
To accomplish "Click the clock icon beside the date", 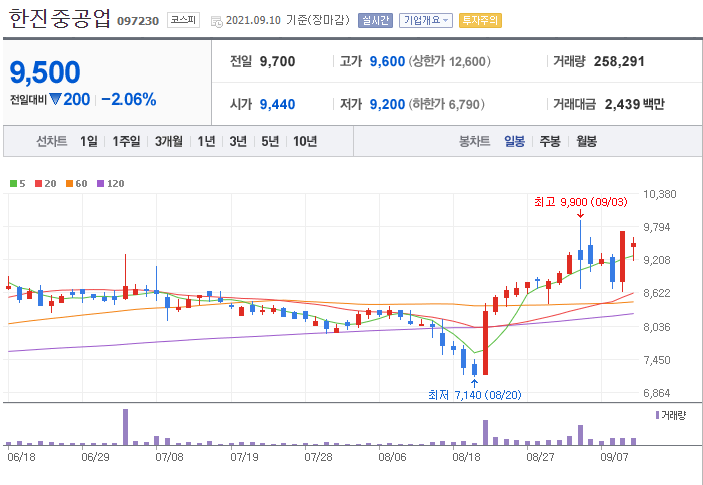I will point(217,22).
